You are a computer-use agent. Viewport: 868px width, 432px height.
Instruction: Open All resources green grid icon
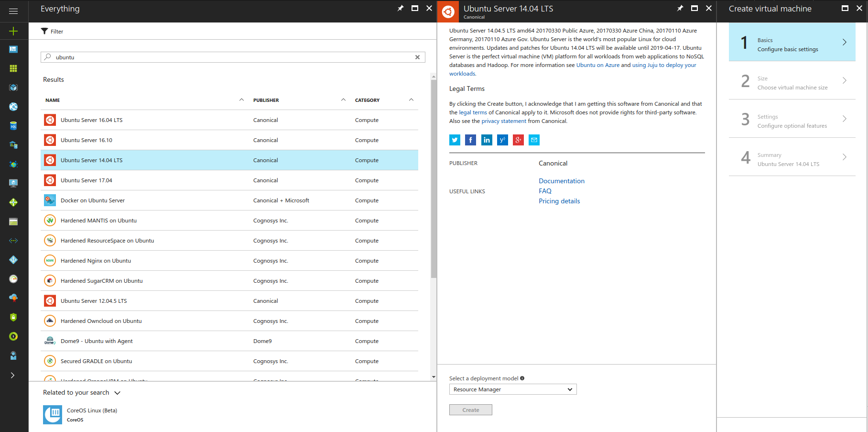click(13, 68)
